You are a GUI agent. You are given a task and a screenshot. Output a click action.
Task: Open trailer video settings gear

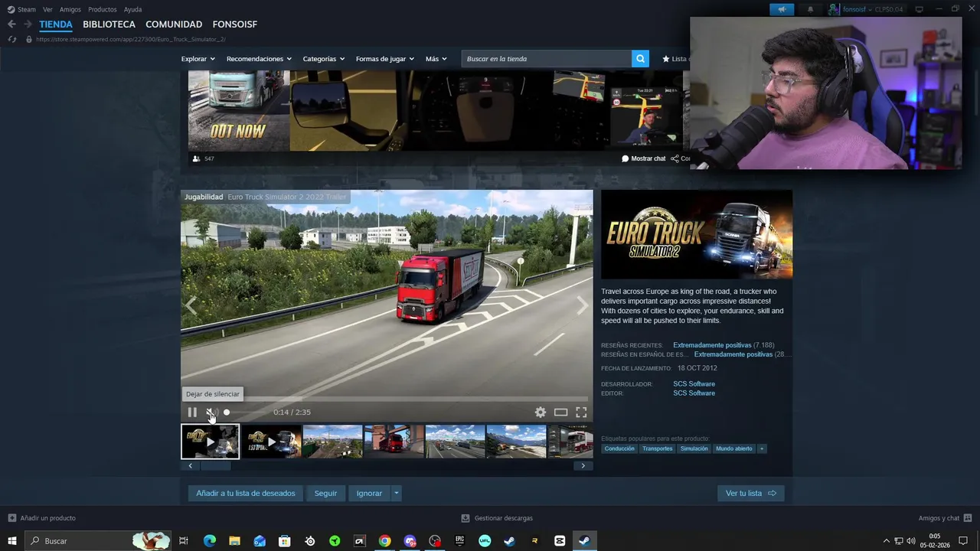pyautogui.click(x=541, y=412)
